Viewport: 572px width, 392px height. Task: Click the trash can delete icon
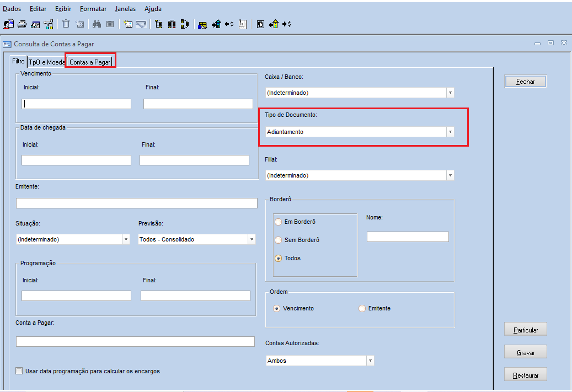point(66,24)
